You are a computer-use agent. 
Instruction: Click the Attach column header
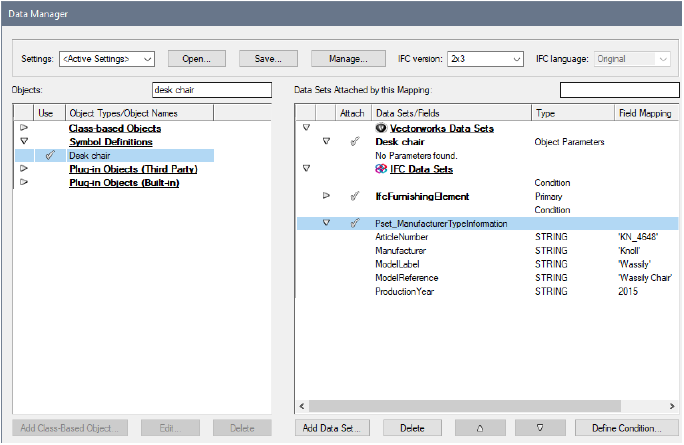click(352, 113)
